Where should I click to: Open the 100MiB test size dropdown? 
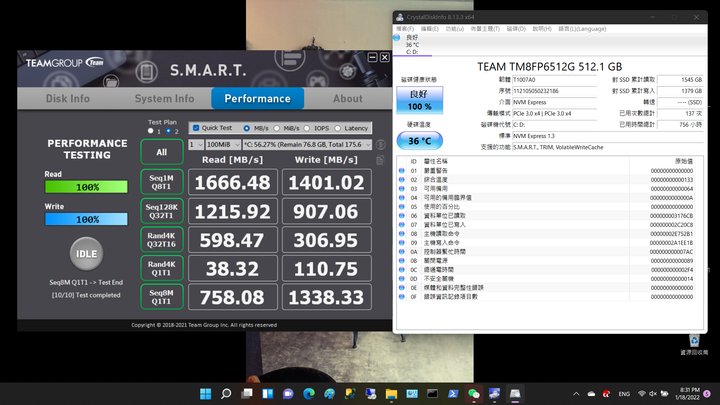click(223, 144)
